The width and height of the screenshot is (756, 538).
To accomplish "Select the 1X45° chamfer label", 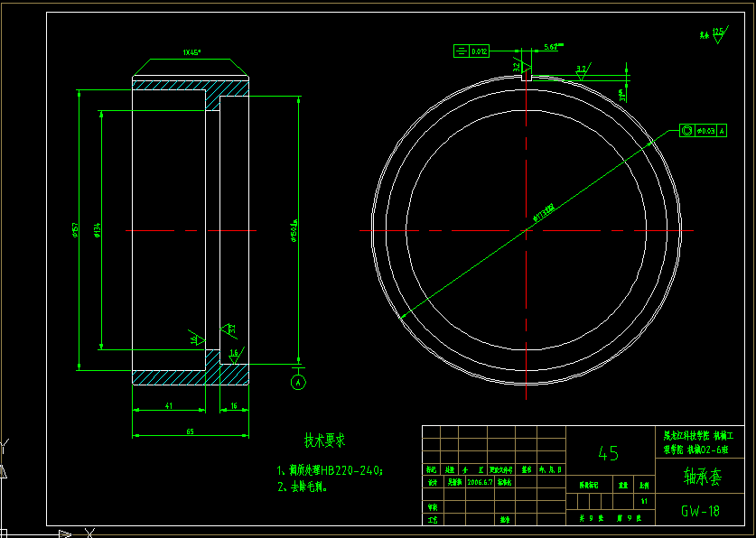I will click(191, 52).
